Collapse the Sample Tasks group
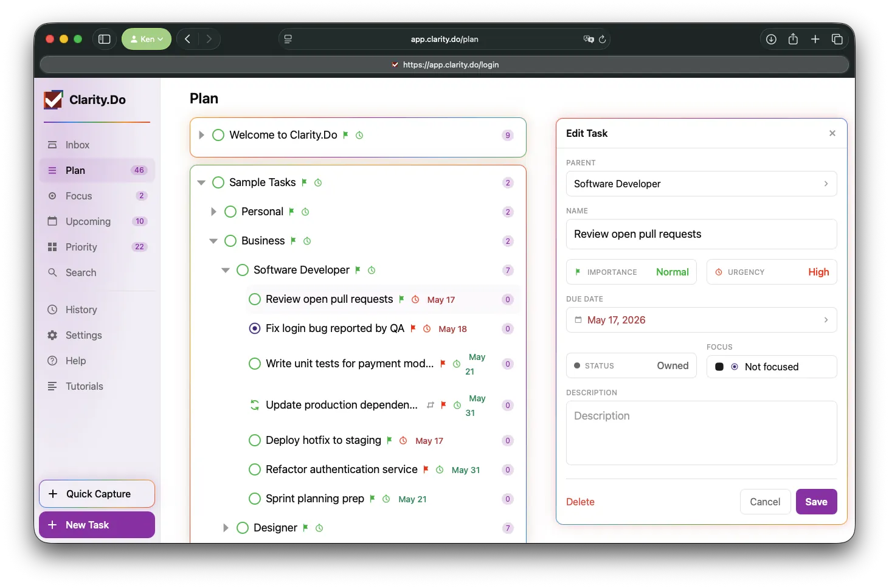Viewport: 889px width, 588px height. click(x=201, y=182)
